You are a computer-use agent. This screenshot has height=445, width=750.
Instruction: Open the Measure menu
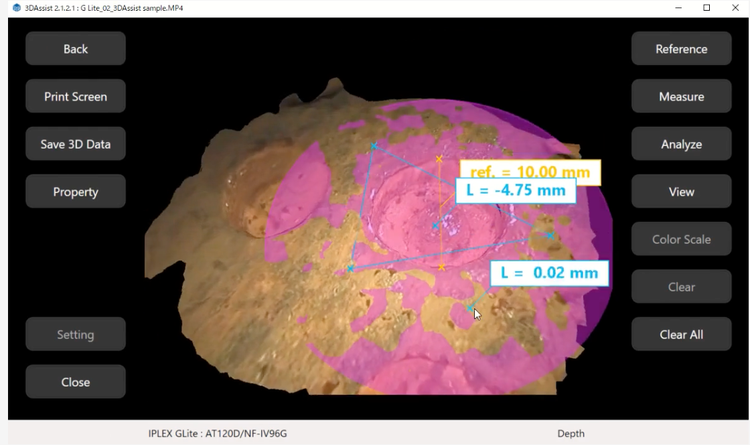click(681, 97)
